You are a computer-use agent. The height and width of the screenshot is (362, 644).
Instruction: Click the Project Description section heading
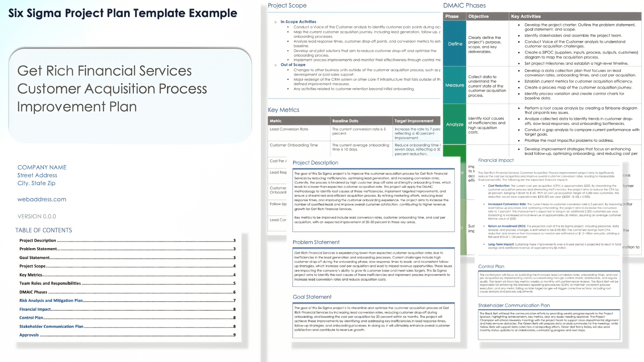point(315,163)
